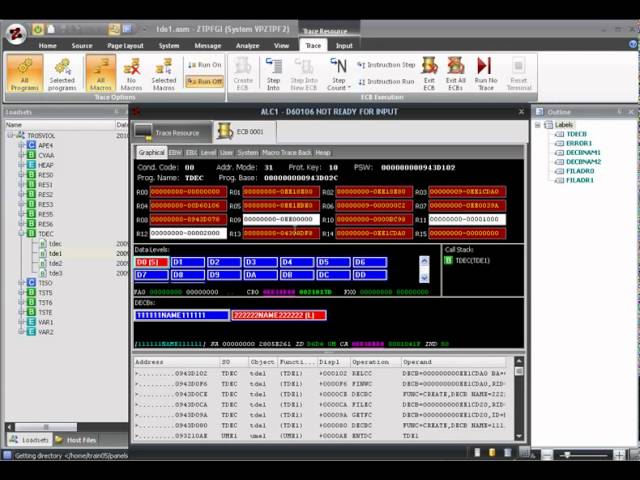Click the data levels scroll-down arrow
Image resolution: width=640 pixels, height=480 pixels.
(424, 278)
